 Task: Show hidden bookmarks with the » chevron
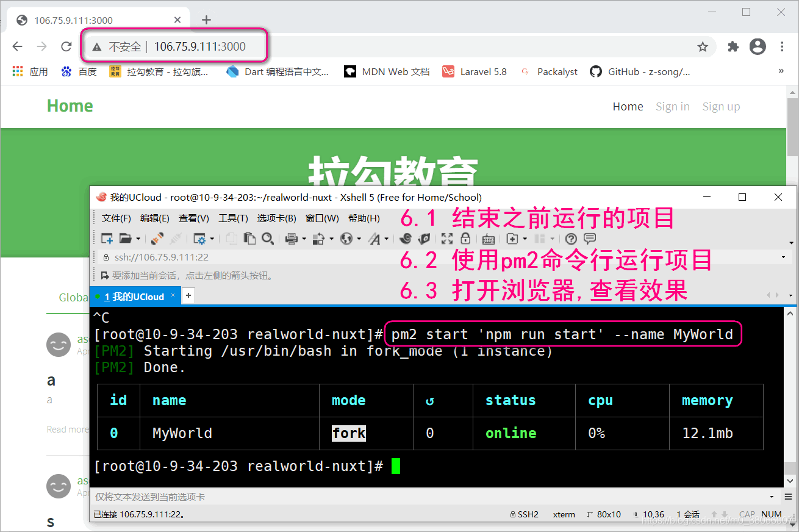click(781, 71)
